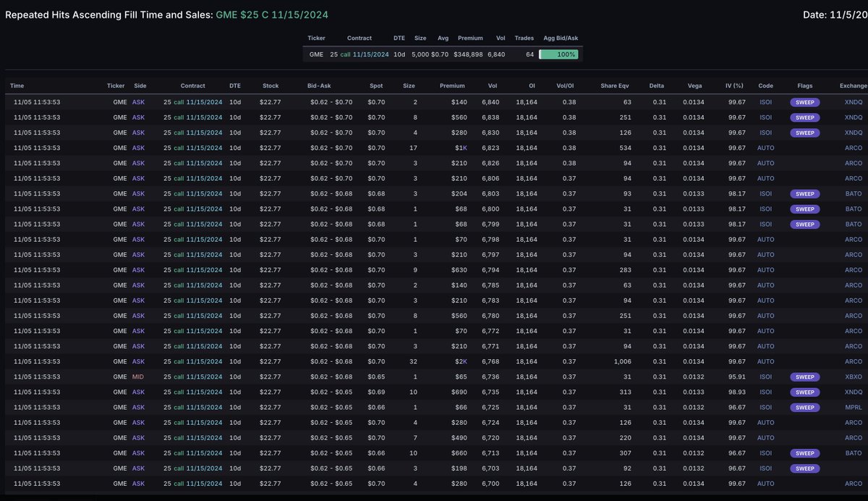868x501 pixels.
Task: Click the SWEEP flag in the 6,838 volume row
Action: (x=804, y=118)
